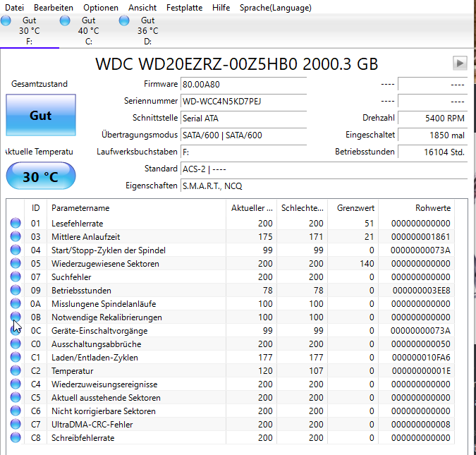This screenshot has width=476, height=455.
Task: Go to next disk with the arrow button
Action: pyautogui.click(x=460, y=63)
